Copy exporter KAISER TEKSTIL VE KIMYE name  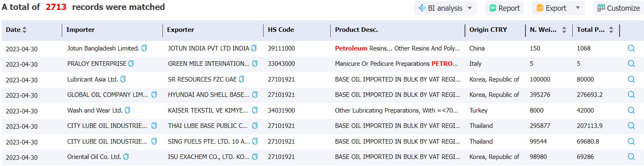pyautogui.click(x=255, y=111)
